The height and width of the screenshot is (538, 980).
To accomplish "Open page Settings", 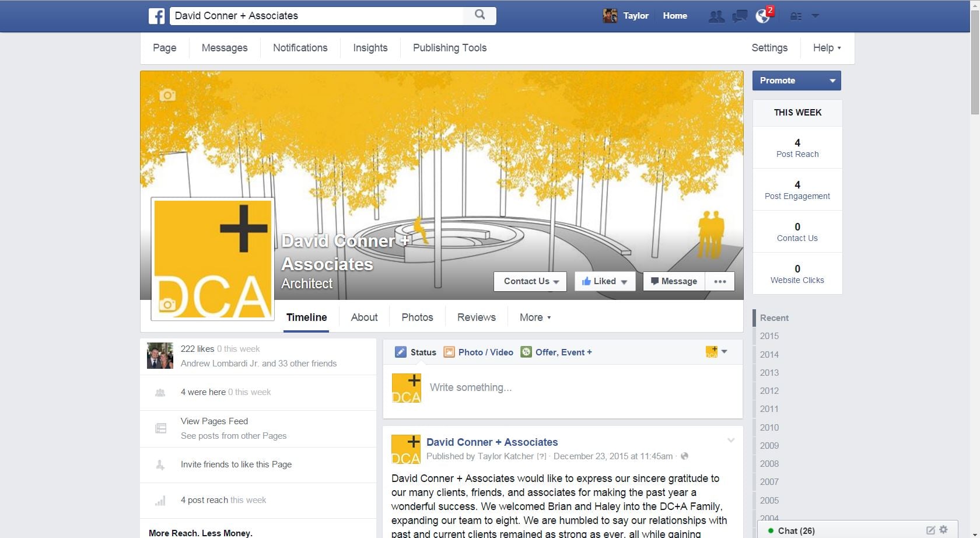I will click(x=769, y=48).
